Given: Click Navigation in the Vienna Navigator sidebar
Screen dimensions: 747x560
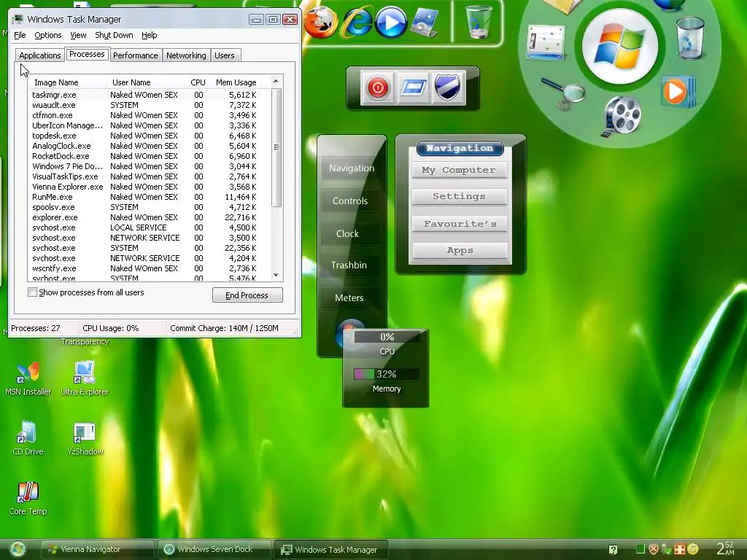Looking at the screenshot, I should tap(352, 168).
